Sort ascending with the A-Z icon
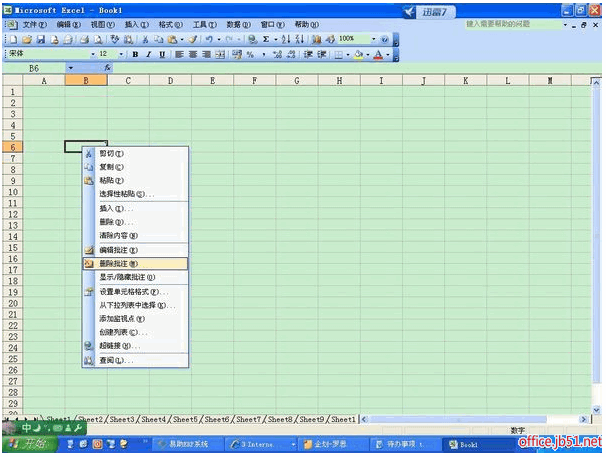 click(x=286, y=39)
